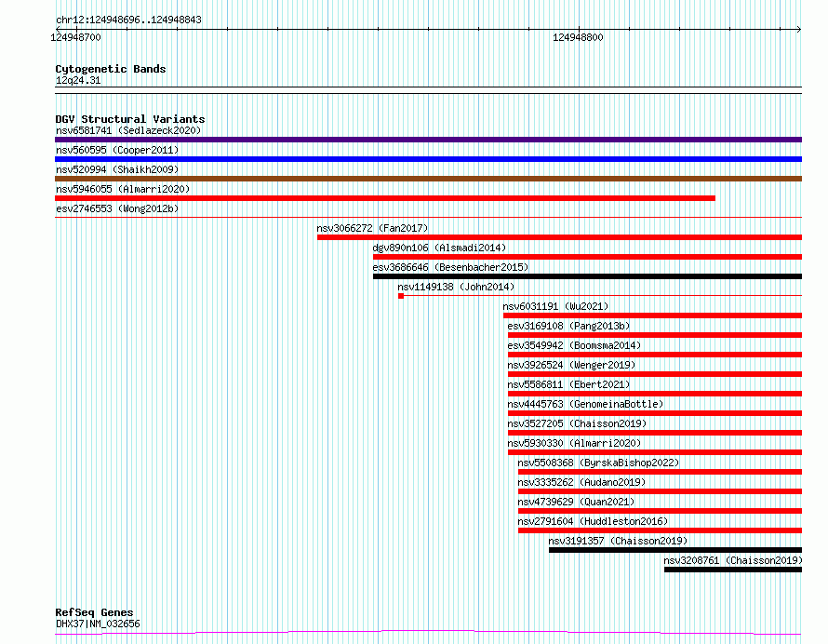
Task: Click the black bar under esv3686646 (Besenbacher2015)
Action: tap(588, 276)
